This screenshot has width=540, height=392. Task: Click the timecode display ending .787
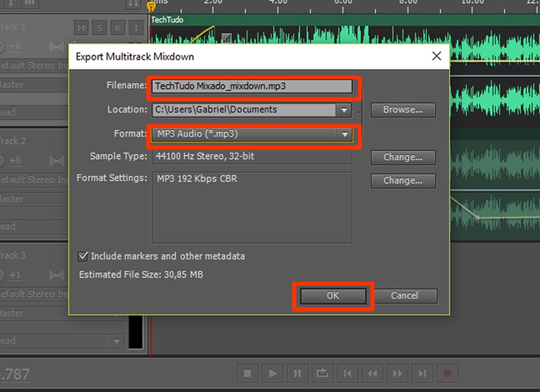15,374
